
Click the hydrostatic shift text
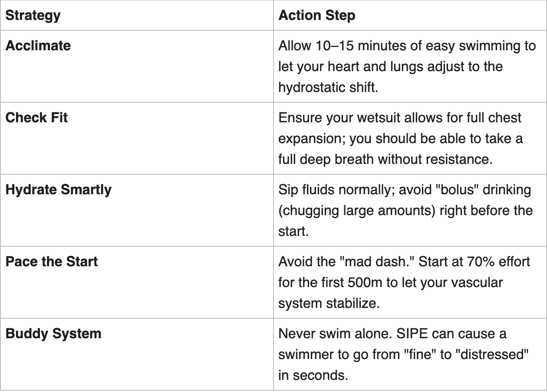328,87
